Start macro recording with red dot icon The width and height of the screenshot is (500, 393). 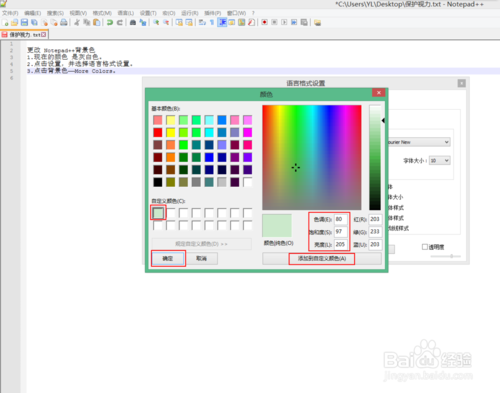tap(264, 22)
